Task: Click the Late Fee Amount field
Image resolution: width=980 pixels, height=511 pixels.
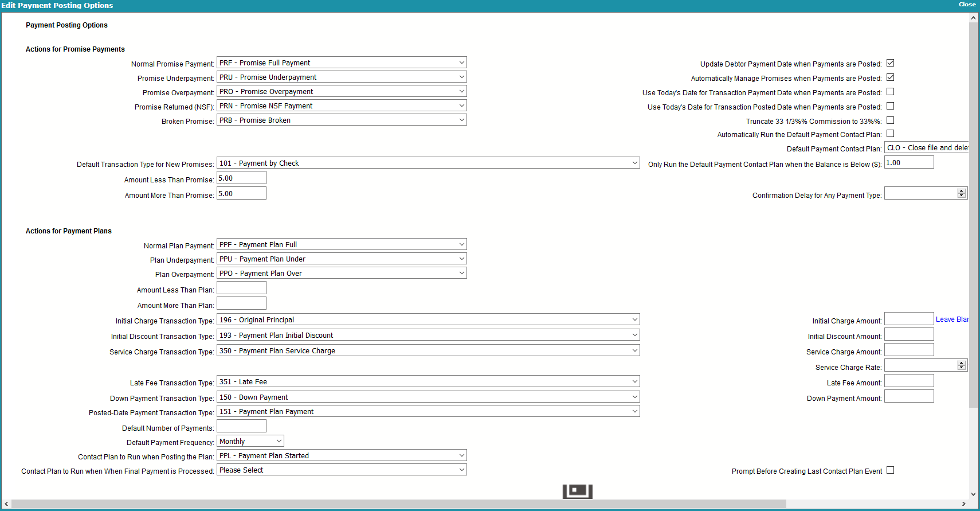Action: pyautogui.click(x=909, y=381)
